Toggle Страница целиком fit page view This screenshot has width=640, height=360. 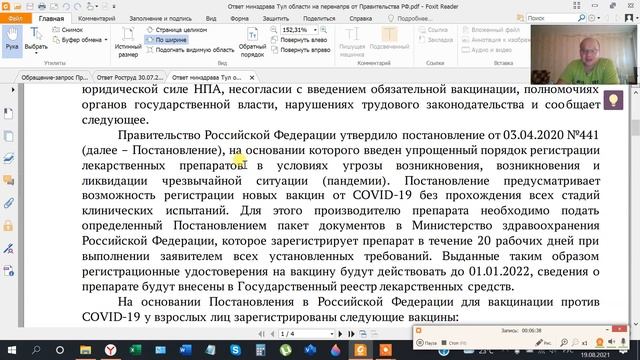coord(176,30)
